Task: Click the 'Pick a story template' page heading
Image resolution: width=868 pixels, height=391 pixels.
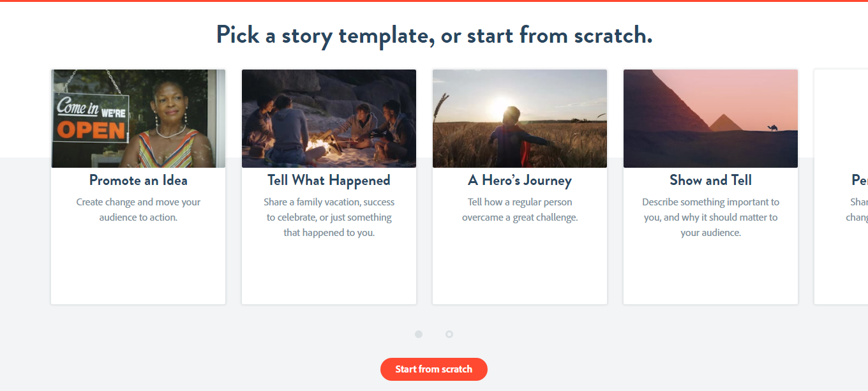Action: pyautogui.click(x=434, y=35)
